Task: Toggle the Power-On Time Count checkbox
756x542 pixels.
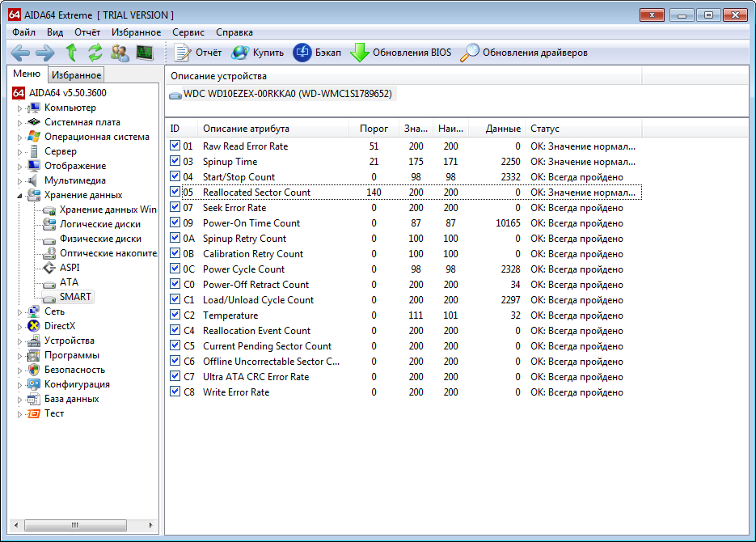Action: pyautogui.click(x=175, y=222)
